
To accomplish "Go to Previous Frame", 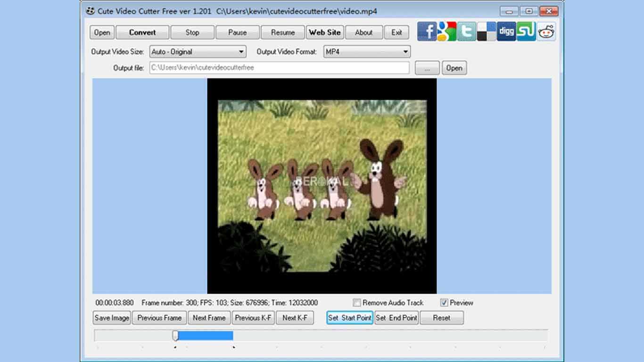I will click(159, 318).
